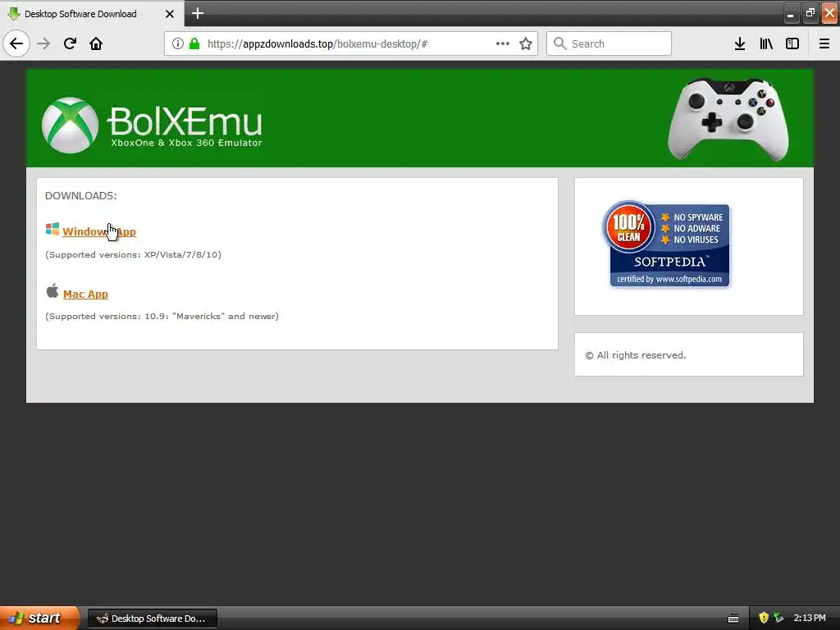Viewport: 840px width, 630px height.
Task: Bookmark this page with the star icon
Action: pyautogui.click(x=526, y=43)
